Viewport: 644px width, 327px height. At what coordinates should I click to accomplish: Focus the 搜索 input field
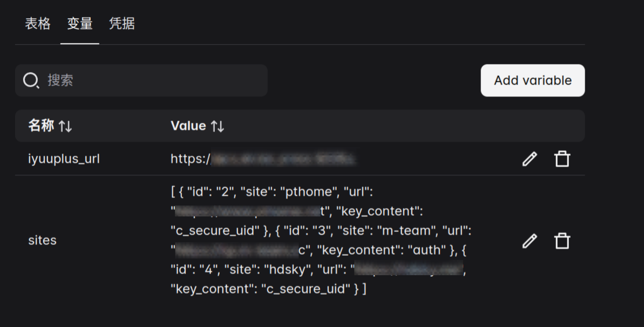coord(141,80)
